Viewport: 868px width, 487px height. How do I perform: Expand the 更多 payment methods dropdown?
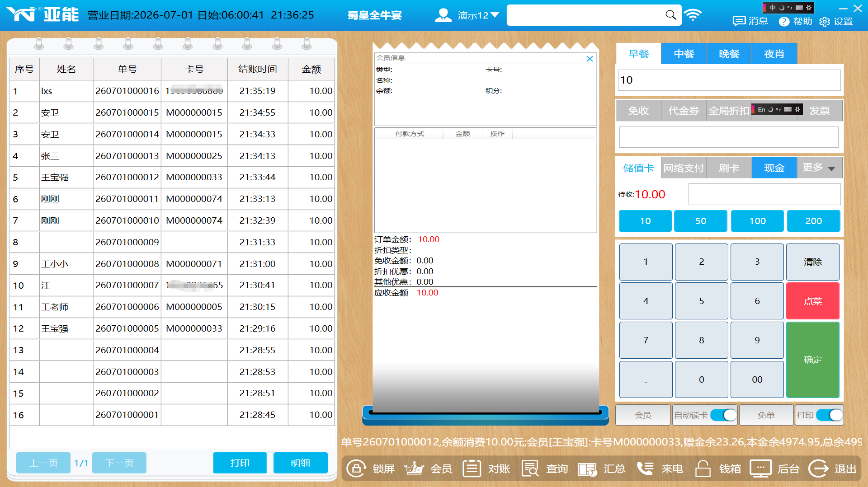click(x=831, y=169)
